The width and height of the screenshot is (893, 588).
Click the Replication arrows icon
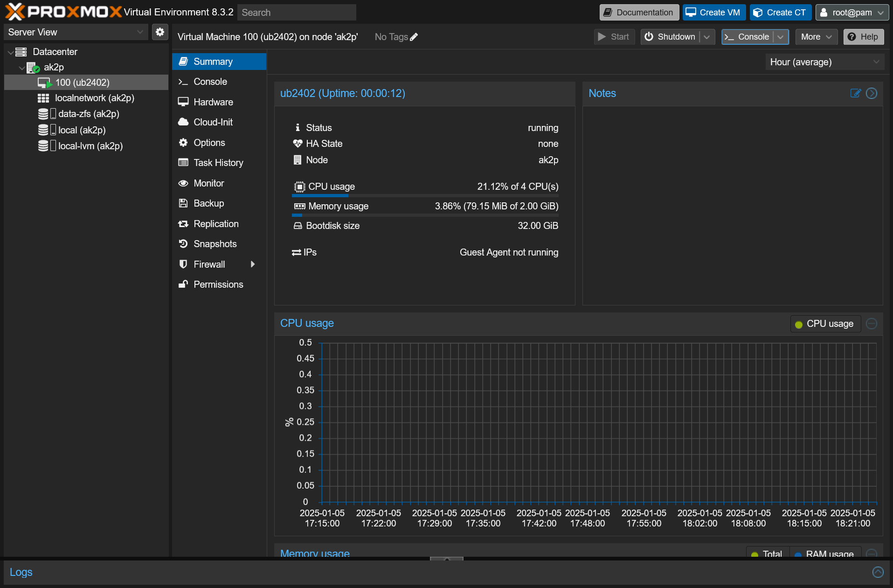[183, 224]
